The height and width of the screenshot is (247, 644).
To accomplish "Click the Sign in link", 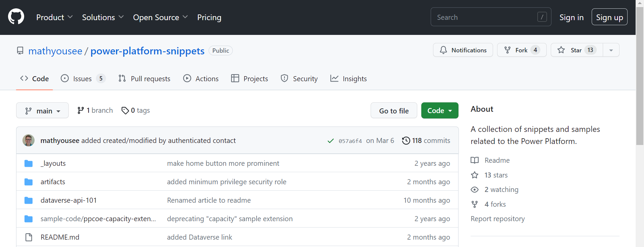I will tap(572, 17).
